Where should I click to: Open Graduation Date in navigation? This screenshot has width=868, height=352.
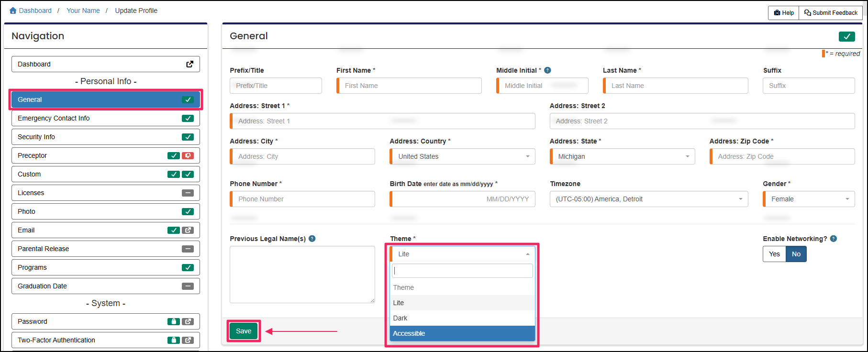pos(106,286)
